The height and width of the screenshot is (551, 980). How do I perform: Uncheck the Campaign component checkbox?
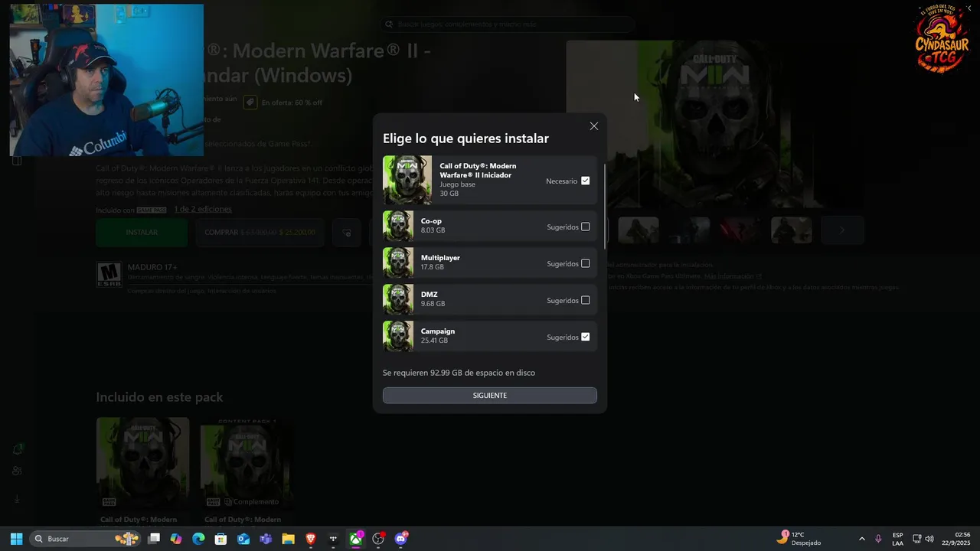tap(586, 337)
